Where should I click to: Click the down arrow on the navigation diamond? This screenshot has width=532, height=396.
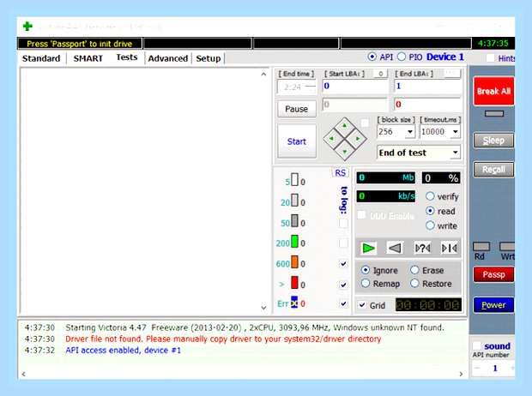[x=345, y=152]
